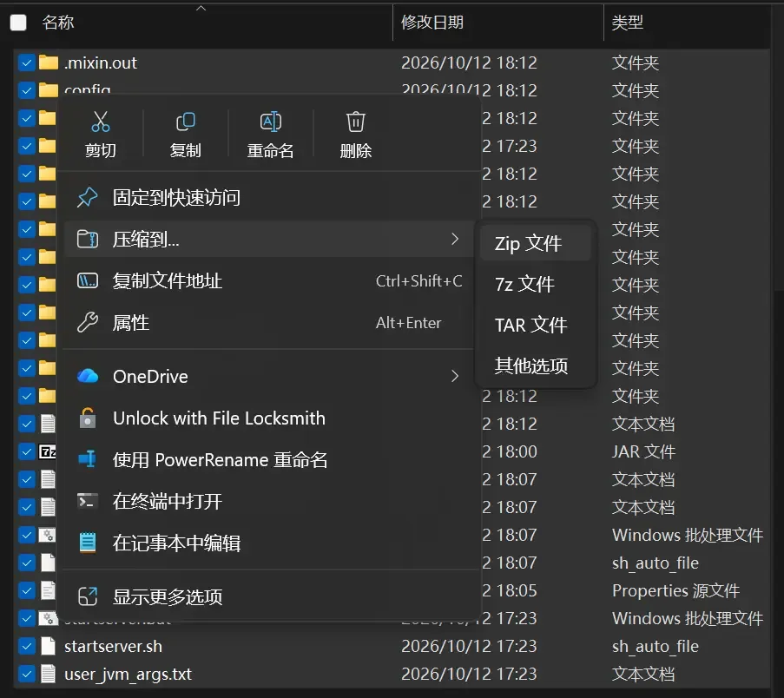Click the OneDrive cloud icon

[88, 376]
